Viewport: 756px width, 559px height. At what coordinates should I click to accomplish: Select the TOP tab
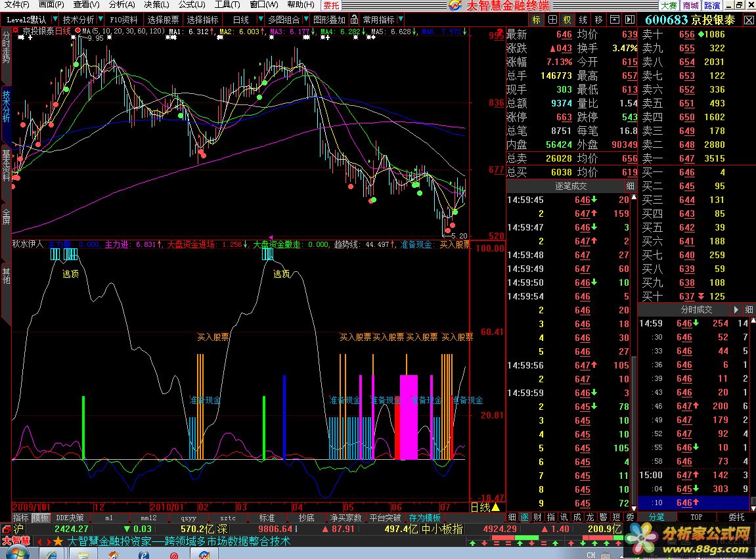click(696, 517)
